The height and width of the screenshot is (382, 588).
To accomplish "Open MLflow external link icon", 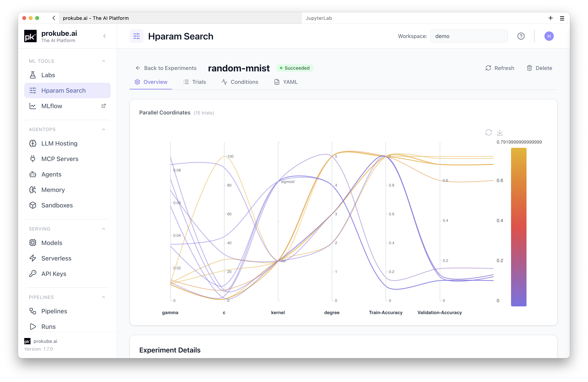I will (x=104, y=106).
